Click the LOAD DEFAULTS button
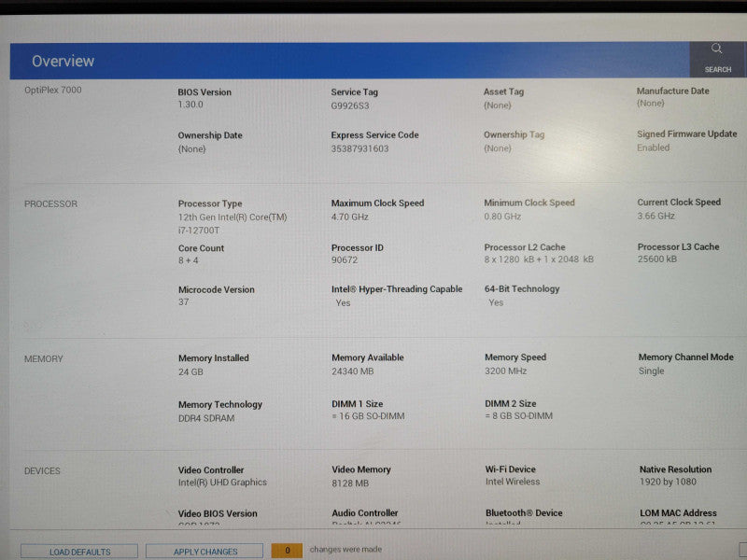This screenshot has width=747, height=560. [x=79, y=552]
